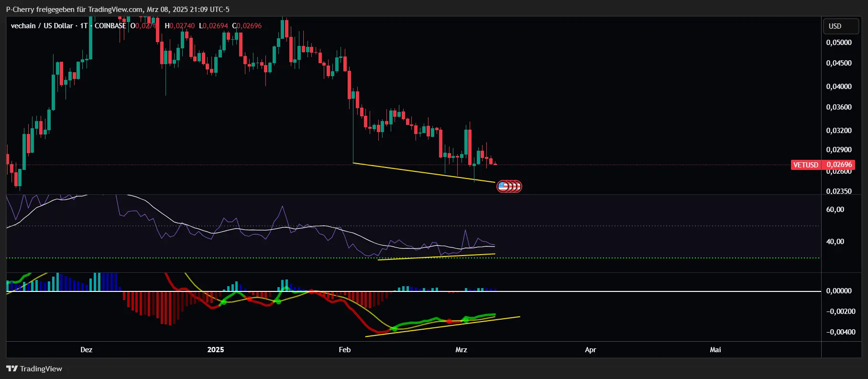This screenshot has width=868, height=379.
Task: Click the high value H0,02740
Action: click(x=180, y=26)
